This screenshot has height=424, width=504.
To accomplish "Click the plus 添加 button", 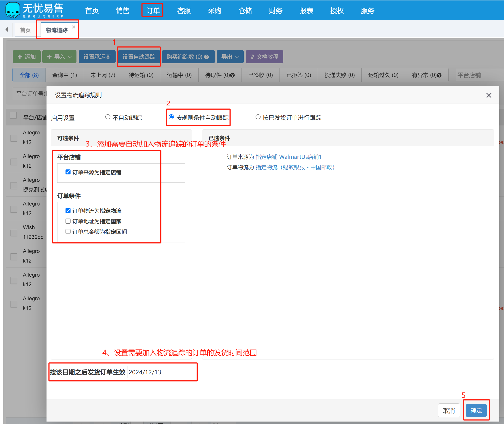I will tap(27, 57).
